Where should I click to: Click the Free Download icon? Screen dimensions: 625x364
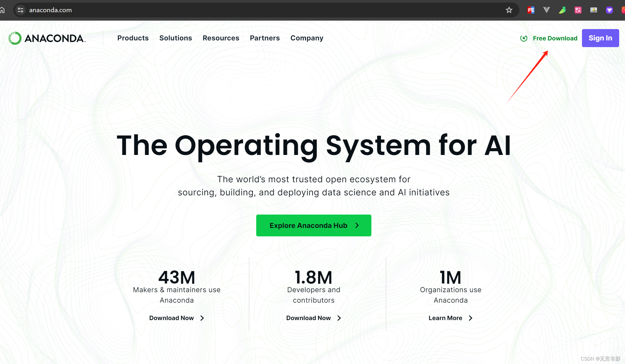click(524, 38)
